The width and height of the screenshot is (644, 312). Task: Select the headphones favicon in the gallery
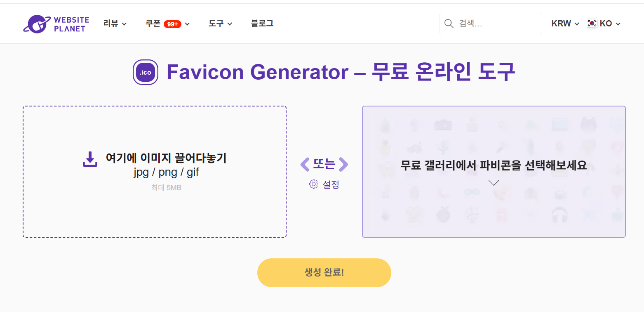tap(560, 214)
